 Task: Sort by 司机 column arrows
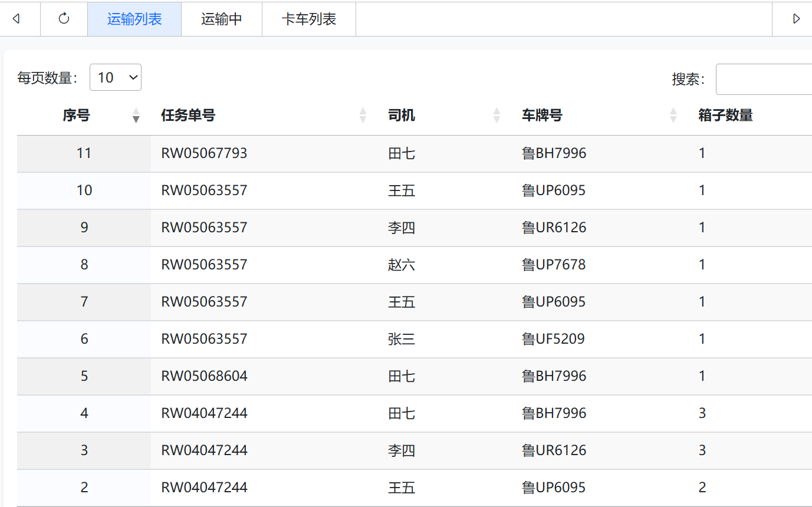497,116
